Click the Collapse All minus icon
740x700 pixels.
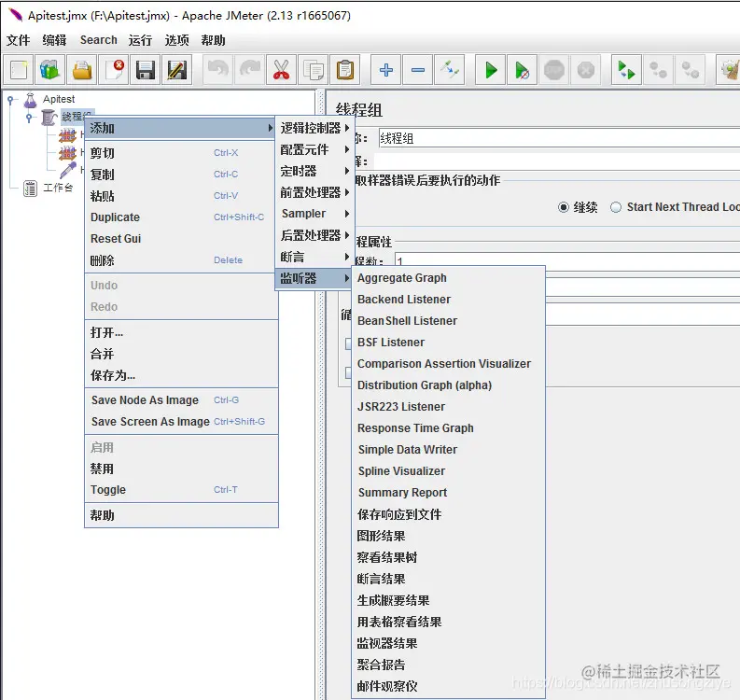point(418,70)
